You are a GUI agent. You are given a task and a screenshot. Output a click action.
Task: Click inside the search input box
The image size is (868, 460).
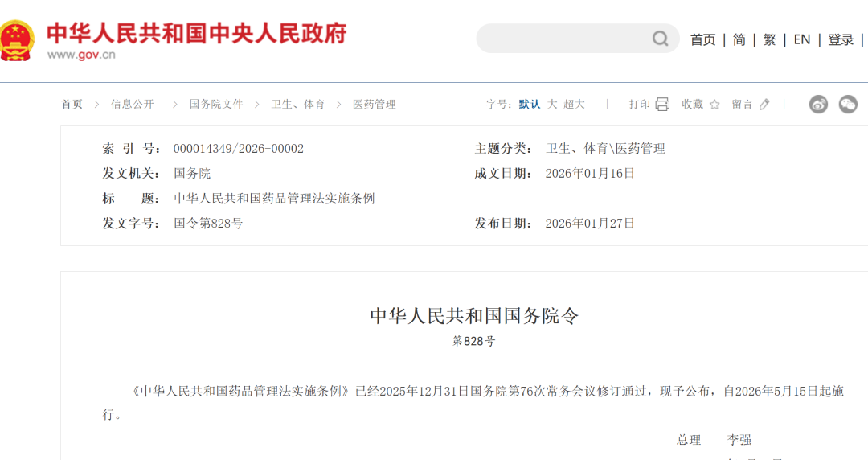pos(563,39)
